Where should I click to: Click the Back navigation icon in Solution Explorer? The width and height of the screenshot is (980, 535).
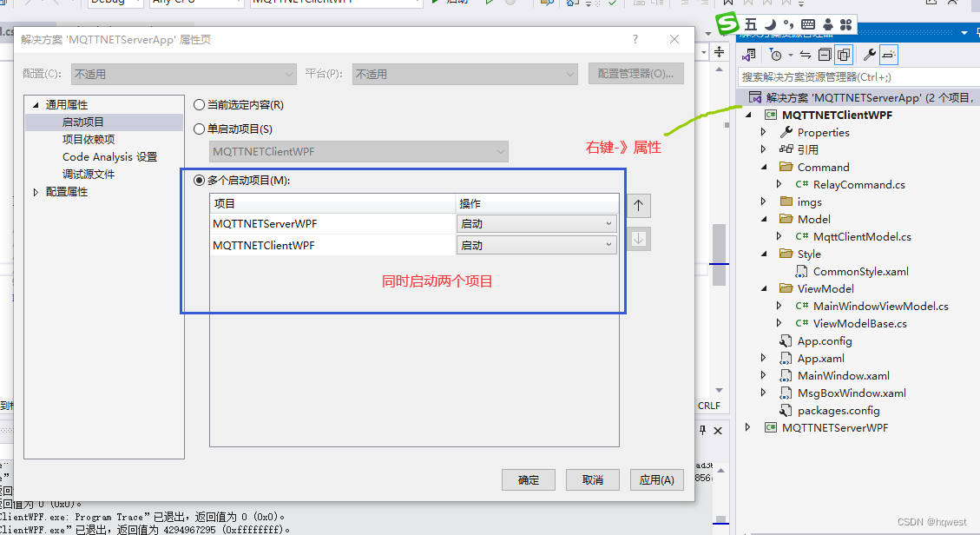coord(750,54)
